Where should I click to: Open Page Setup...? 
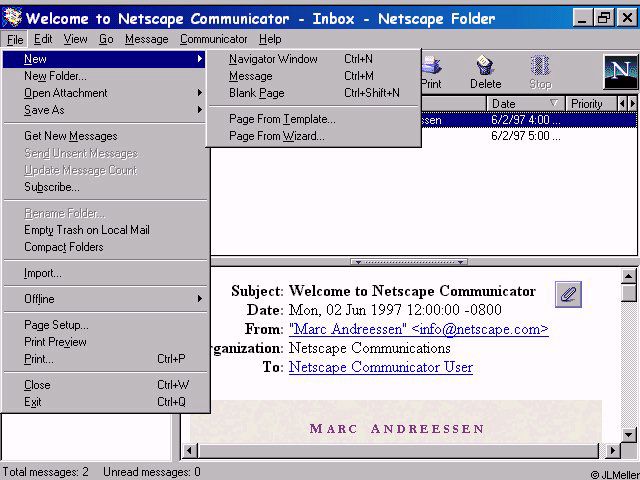point(104,325)
